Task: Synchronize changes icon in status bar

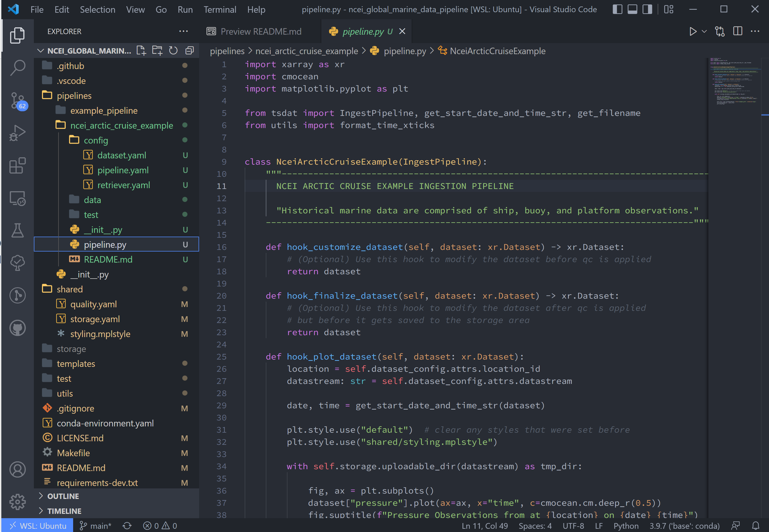Action: (x=127, y=526)
